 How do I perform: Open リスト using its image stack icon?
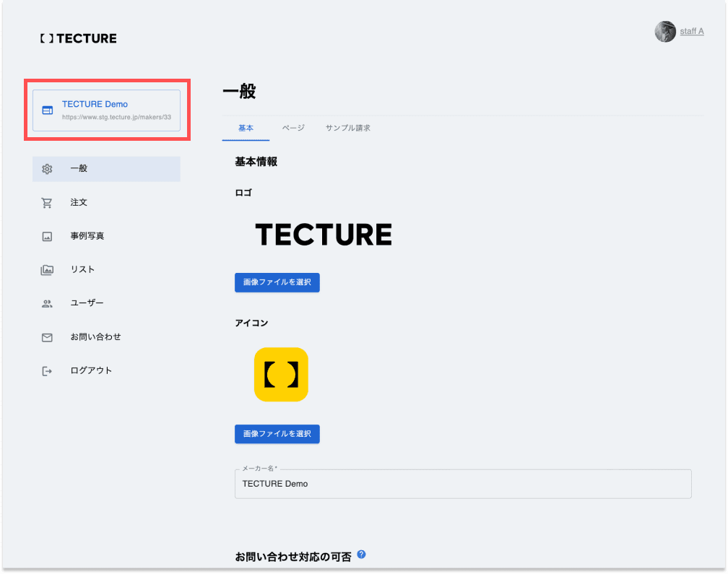[47, 269]
